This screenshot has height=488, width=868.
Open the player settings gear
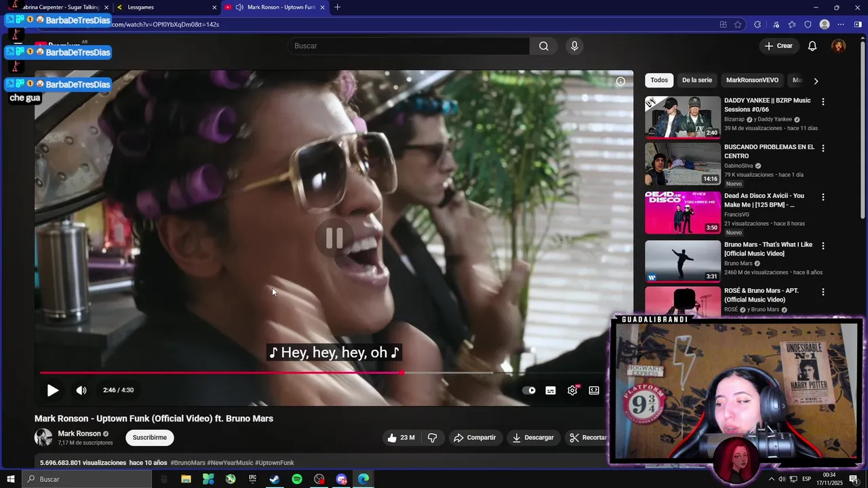(572, 390)
